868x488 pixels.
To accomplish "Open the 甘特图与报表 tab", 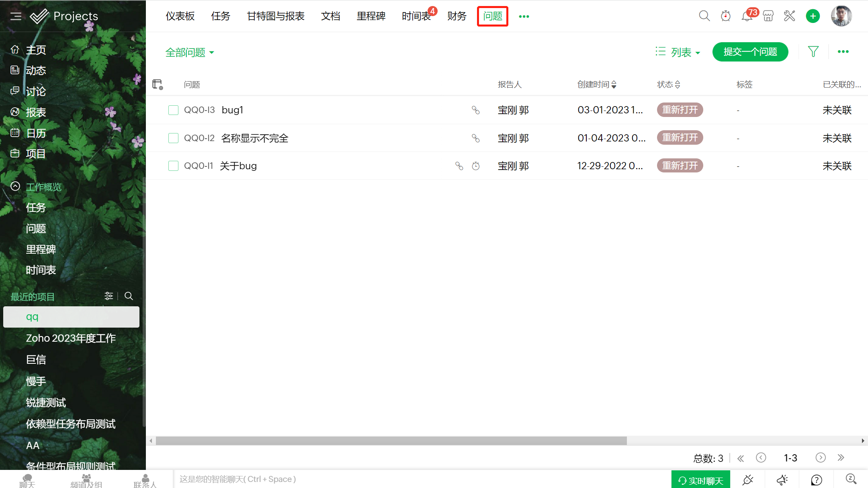I will point(276,16).
